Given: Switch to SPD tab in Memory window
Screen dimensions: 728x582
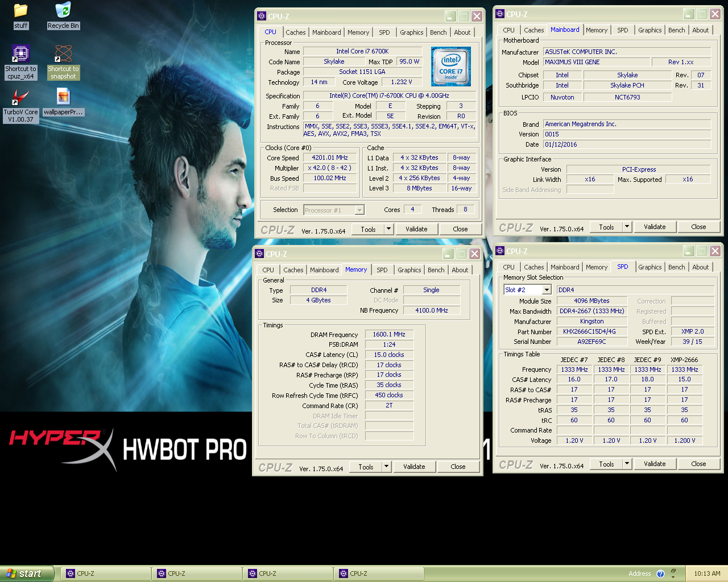Looking at the screenshot, I should (x=382, y=270).
